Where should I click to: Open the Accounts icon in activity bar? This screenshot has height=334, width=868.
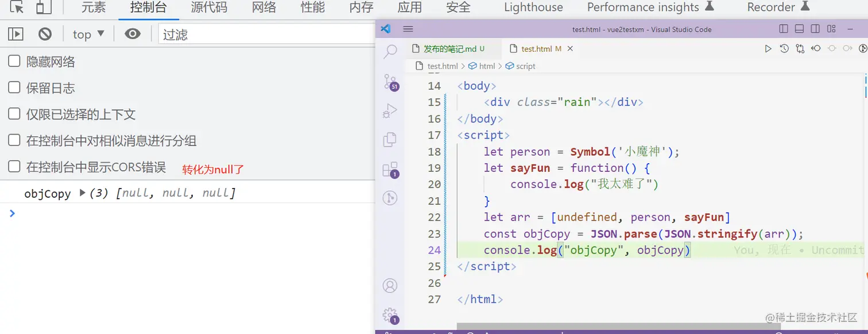click(390, 285)
